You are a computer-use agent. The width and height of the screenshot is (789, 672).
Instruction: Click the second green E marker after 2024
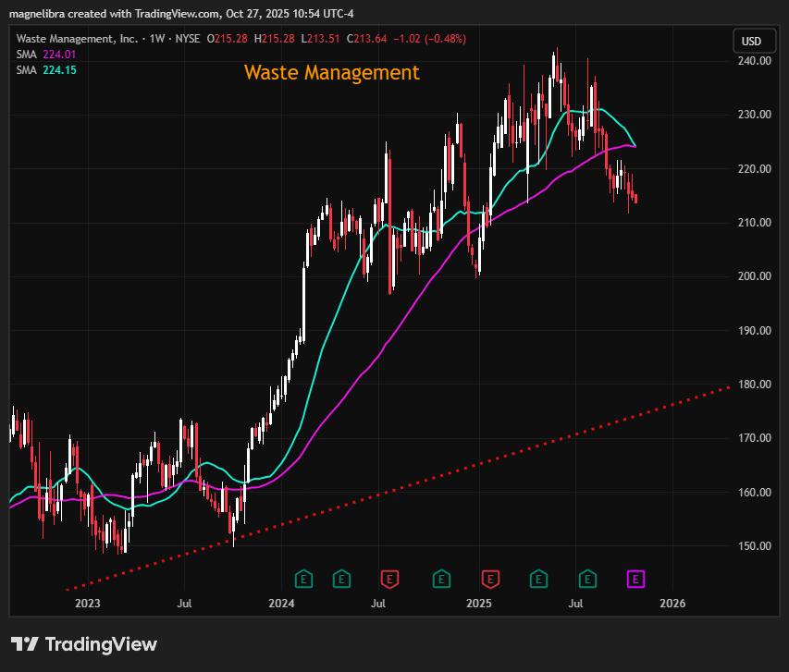(x=341, y=579)
